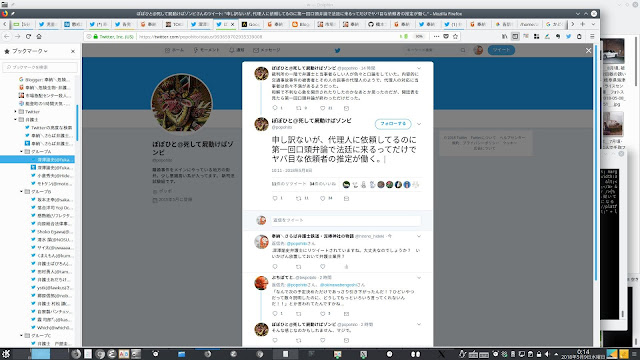Click the blue Twitter extension icon in toolbar
This screenshot has width=640, height=360.
[x=569, y=36]
